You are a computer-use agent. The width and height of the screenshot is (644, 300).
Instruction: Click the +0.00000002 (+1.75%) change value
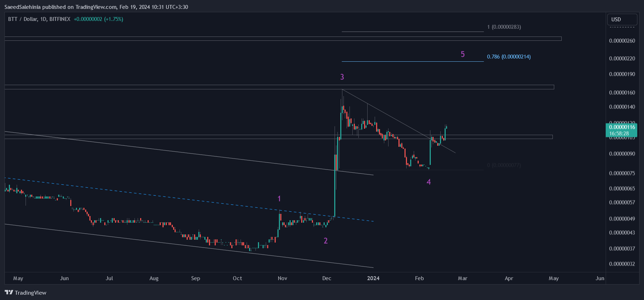pos(99,19)
